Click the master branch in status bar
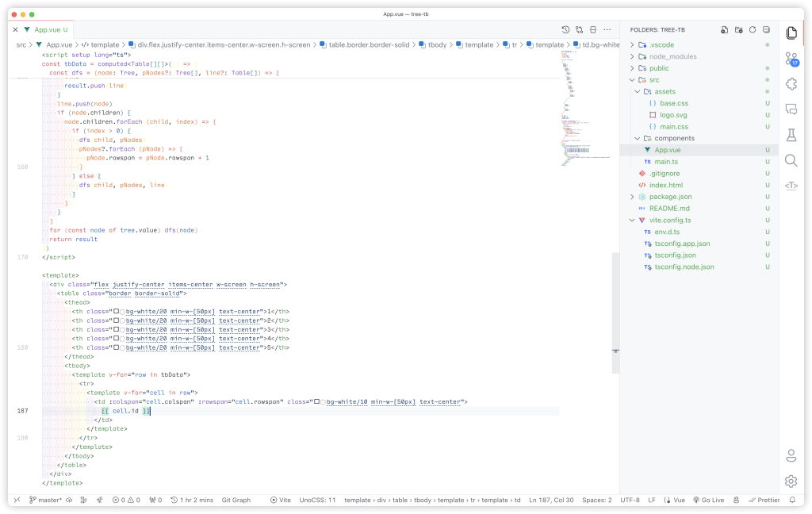This screenshot has height=514, width=812. click(x=45, y=501)
